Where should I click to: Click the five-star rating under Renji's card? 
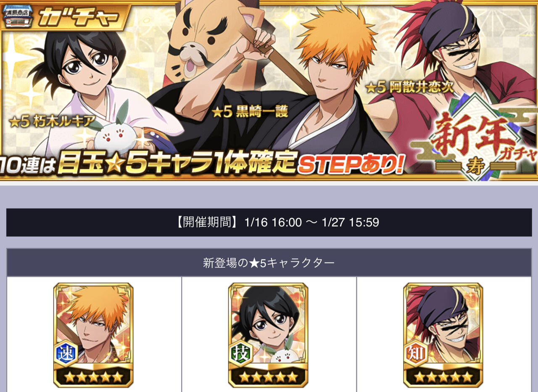443,377
